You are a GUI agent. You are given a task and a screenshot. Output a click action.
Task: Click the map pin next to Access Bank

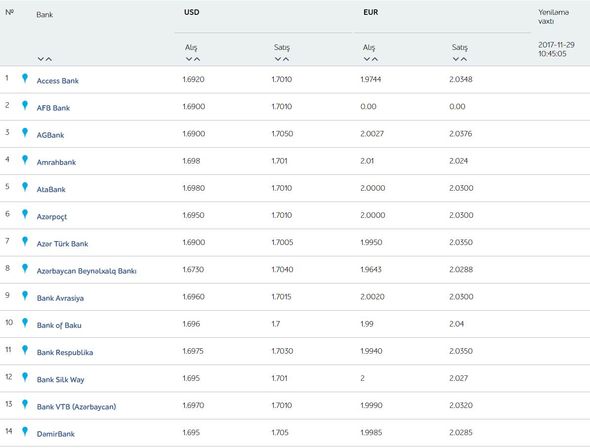click(25, 78)
